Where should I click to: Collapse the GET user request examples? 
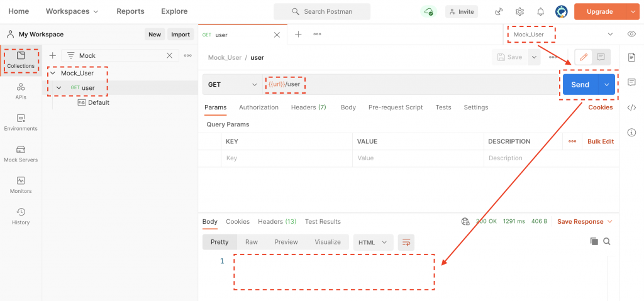pos(58,87)
